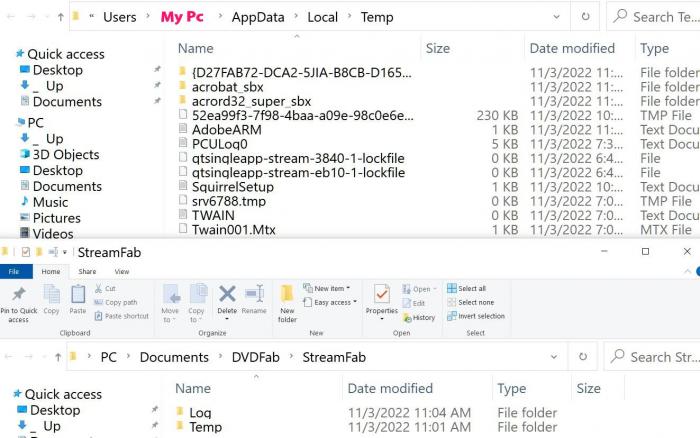700x438 pixels.
Task: Click Paste shortcut in ribbon
Action: click(121, 316)
